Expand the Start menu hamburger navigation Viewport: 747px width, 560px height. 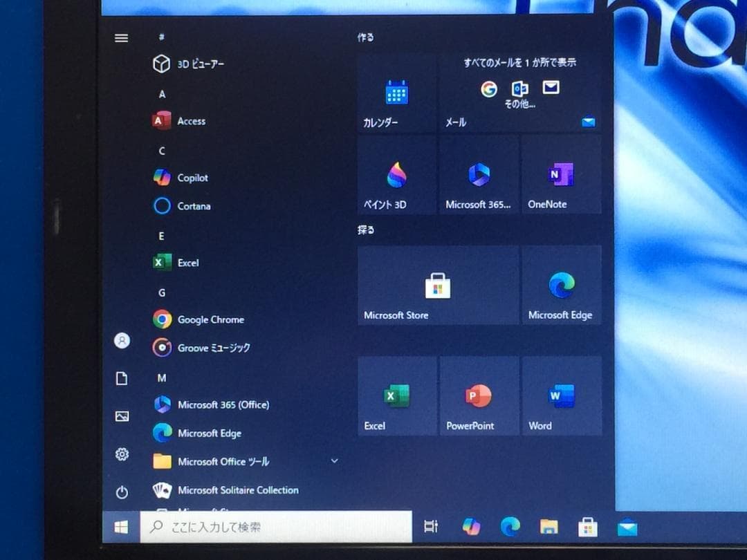pos(122,38)
